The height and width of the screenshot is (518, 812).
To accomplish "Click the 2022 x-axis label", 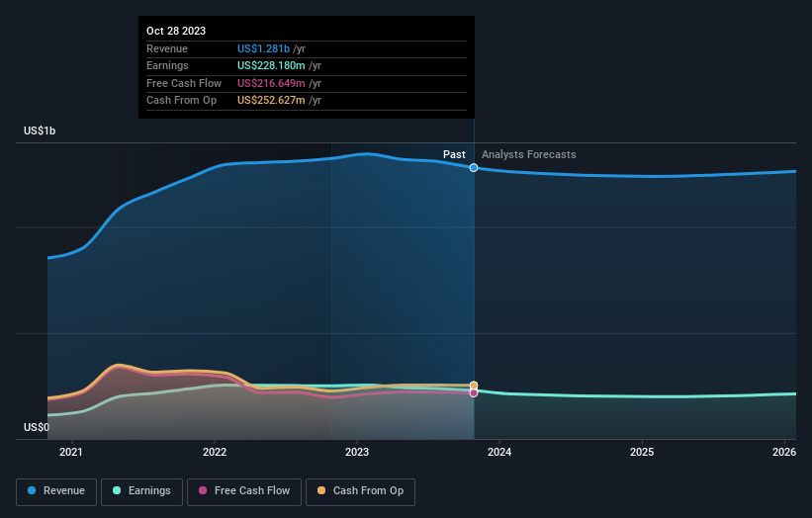I will (215, 452).
